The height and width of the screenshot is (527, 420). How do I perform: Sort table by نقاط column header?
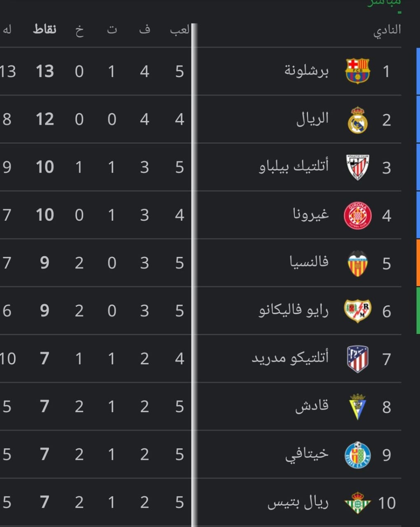click(45, 29)
